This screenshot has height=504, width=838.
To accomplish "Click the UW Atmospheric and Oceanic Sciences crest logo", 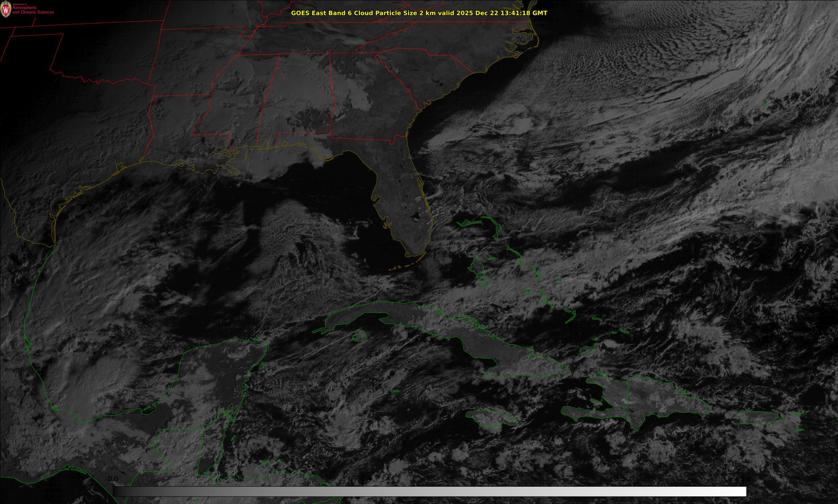I will tap(6, 10).
